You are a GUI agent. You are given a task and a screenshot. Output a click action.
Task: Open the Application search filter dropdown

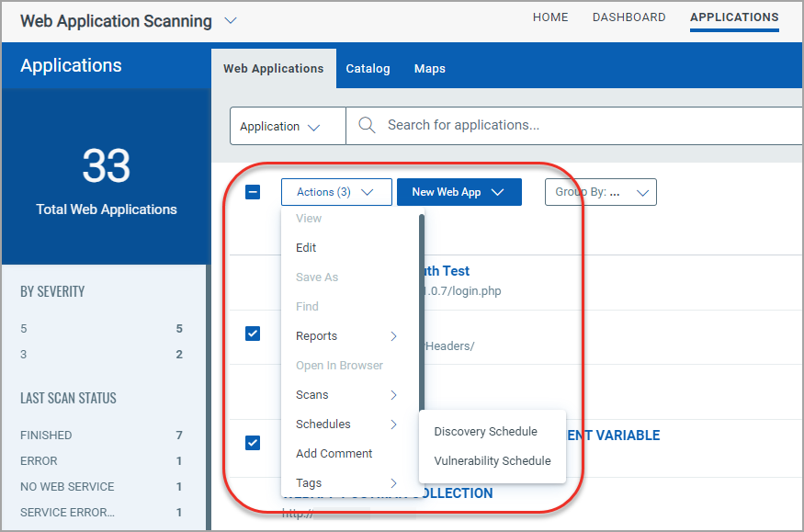[x=288, y=127]
